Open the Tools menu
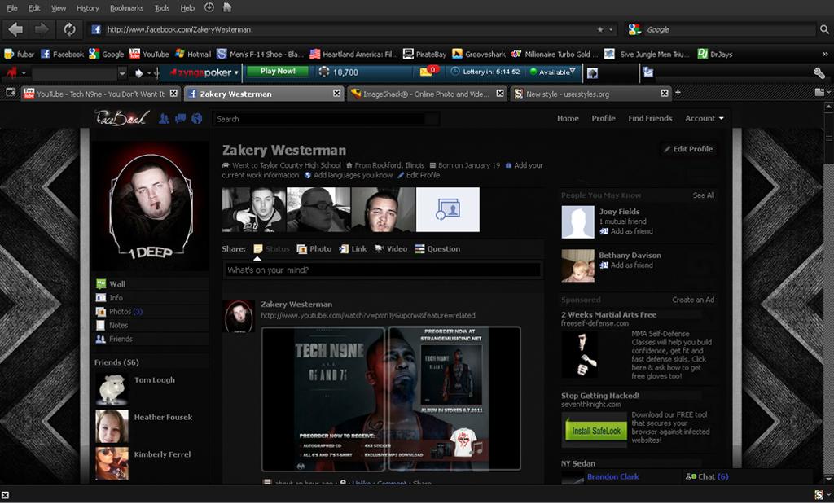Image resolution: width=834 pixels, height=504 pixels. [x=162, y=8]
